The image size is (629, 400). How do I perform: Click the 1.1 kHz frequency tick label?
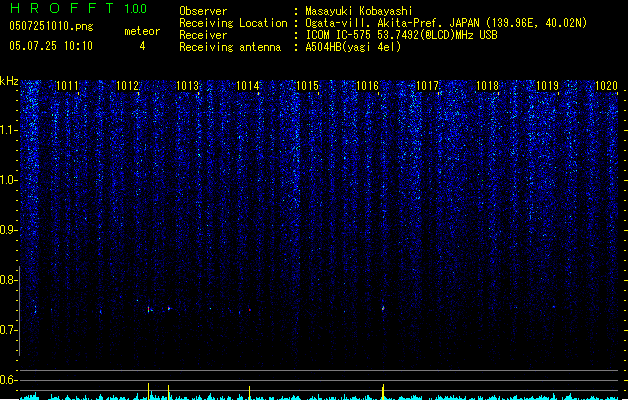pos(8,130)
